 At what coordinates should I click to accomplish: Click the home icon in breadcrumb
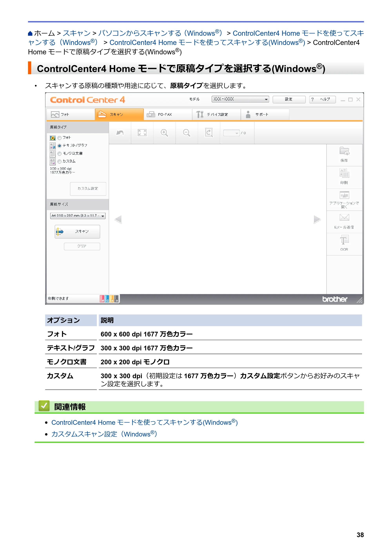click(x=30, y=33)
